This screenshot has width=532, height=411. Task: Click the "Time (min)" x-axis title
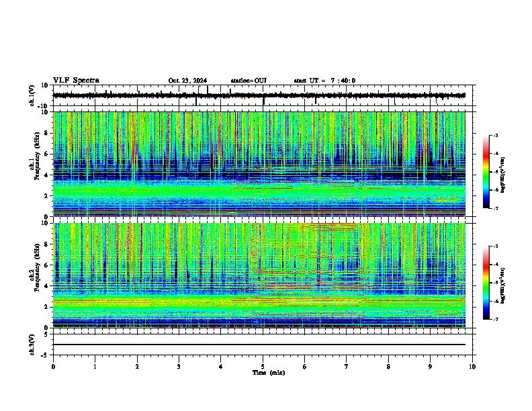269,373
